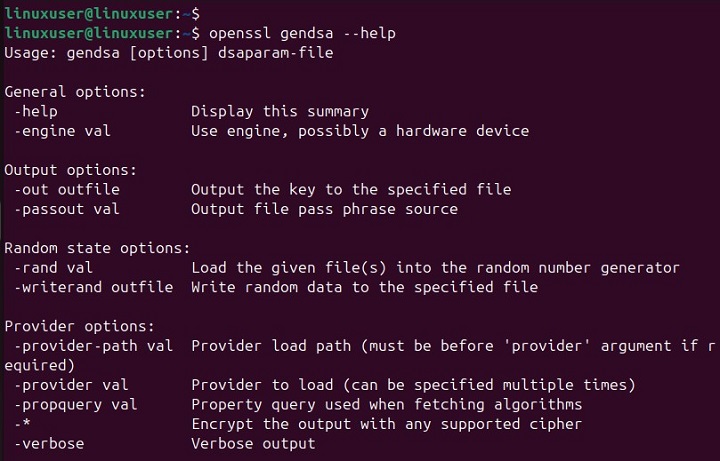Click the '-passout val' option
Viewport: 720px width, 461px height.
point(66,208)
